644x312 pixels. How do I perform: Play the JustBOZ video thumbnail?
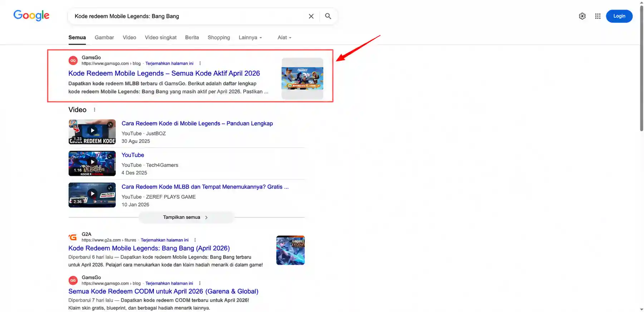[x=92, y=132]
